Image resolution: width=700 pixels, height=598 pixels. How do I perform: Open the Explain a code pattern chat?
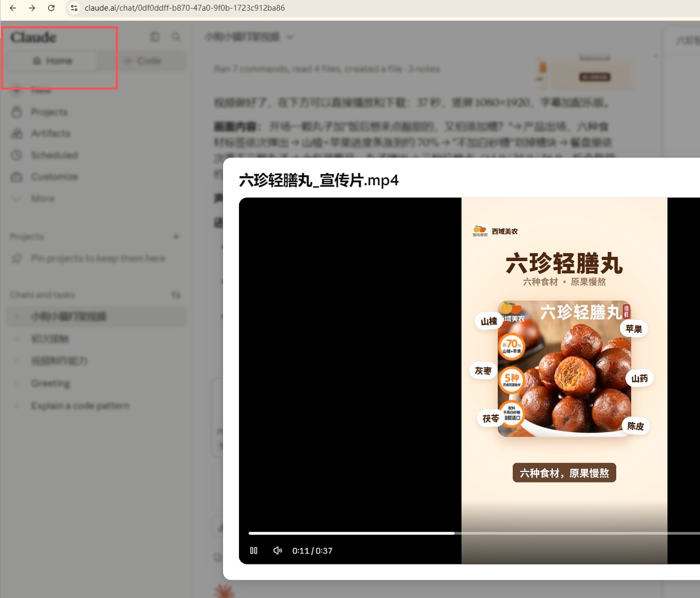(x=80, y=406)
